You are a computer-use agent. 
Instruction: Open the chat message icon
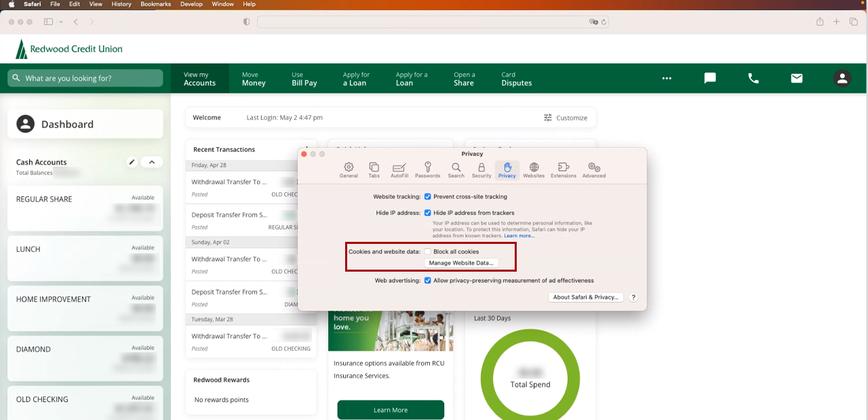(x=710, y=78)
